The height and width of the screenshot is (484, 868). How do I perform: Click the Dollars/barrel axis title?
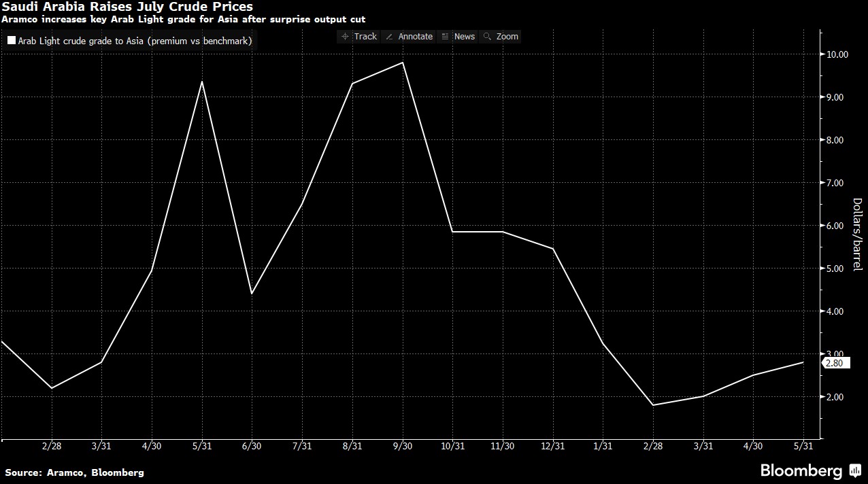pos(857,235)
